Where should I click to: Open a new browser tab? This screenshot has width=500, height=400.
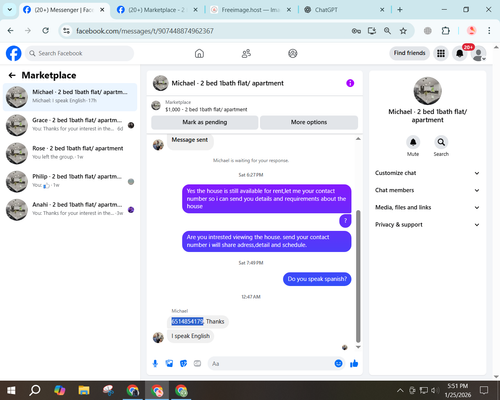pos(400,10)
